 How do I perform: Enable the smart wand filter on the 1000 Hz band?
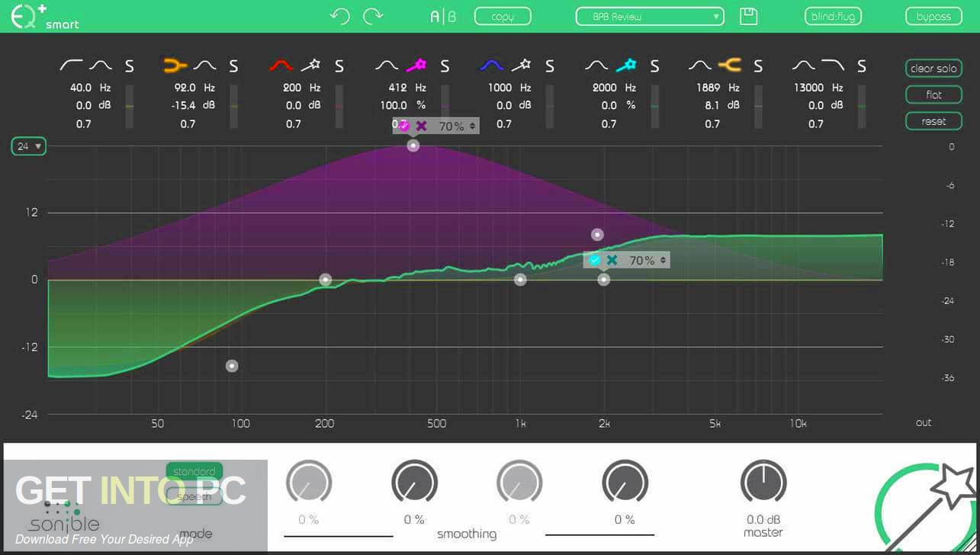(521, 66)
